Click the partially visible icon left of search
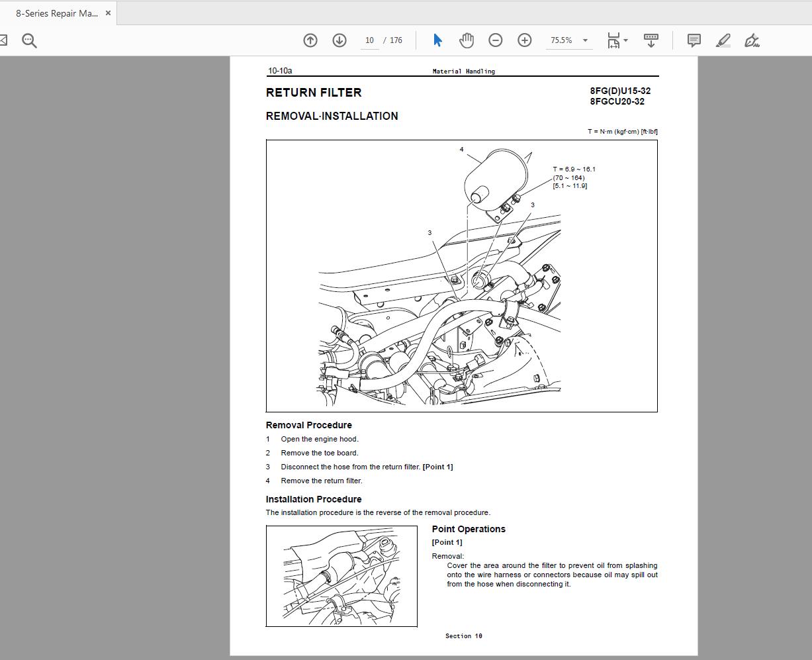Screen dimensions: 812x660 tap(3, 40)
